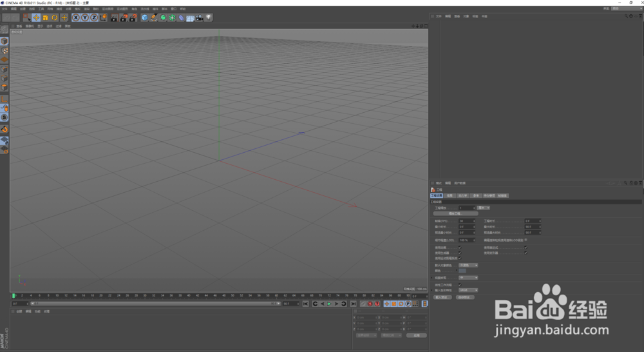Go to previous keyframe
Viewport: 644px width, 352px height.
(315, 304)
